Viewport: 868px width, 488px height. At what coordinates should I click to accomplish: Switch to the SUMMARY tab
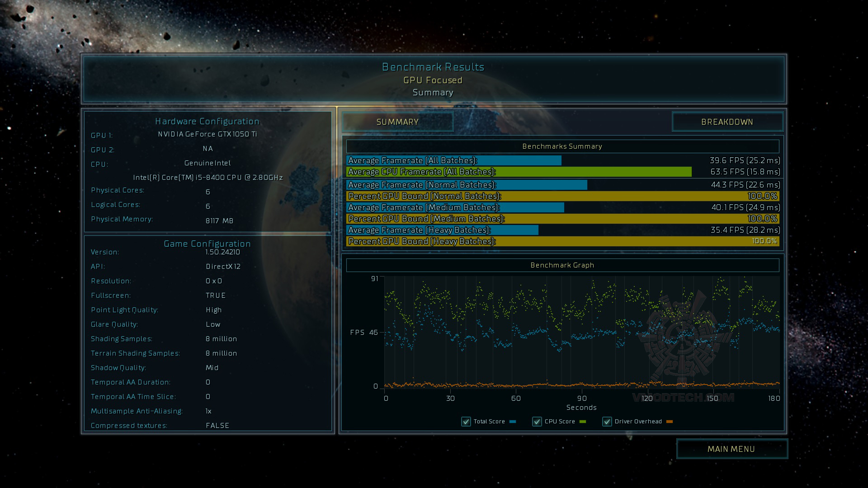(x=397, y=122)
